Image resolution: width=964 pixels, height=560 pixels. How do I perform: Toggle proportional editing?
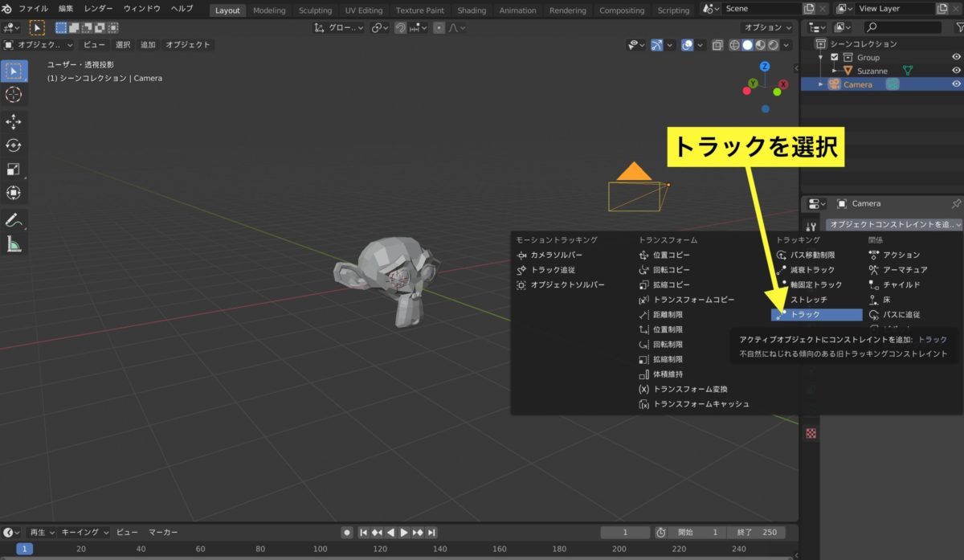tap(439, 27)
